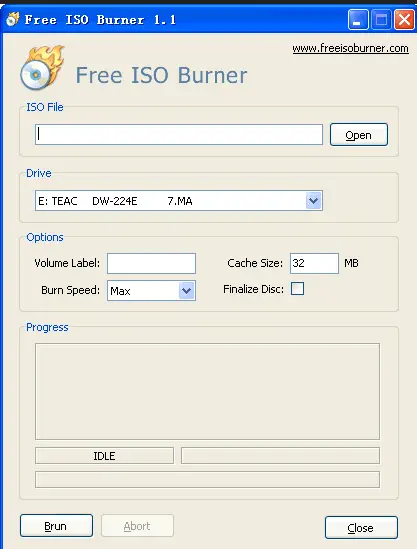Minimize the Free ISO Burner window

(358, 20)
